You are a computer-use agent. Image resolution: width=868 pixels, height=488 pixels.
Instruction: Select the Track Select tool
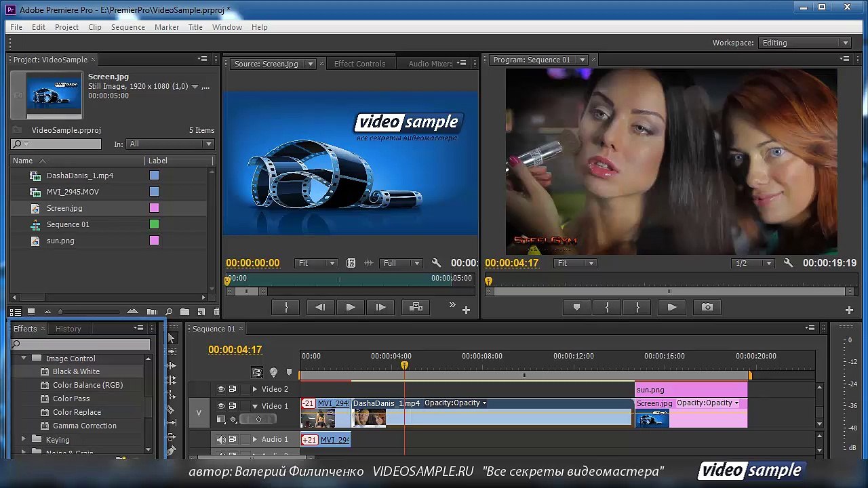[172, 352]
